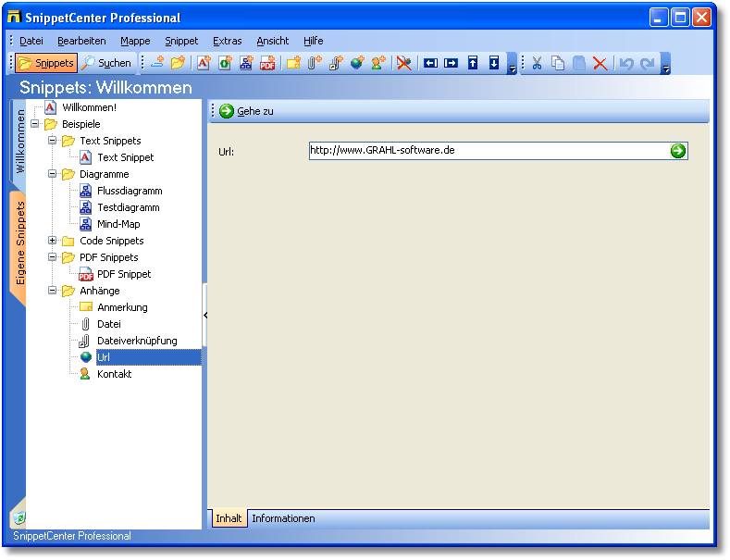The width and height of the screenshot is (730, 560).
Task: Click the undo arrow icon
Action: tap(626, 63)
